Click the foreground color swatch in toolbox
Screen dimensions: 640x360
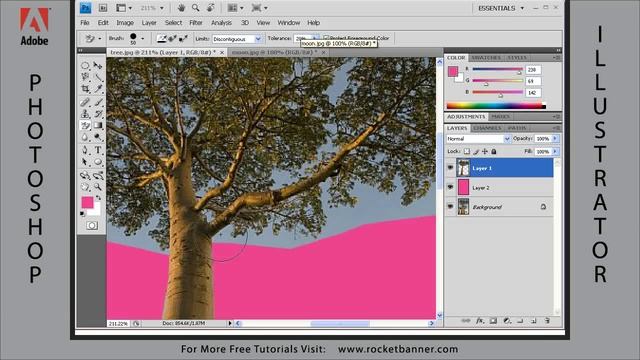pyautogui.click(x=87, y=202)
